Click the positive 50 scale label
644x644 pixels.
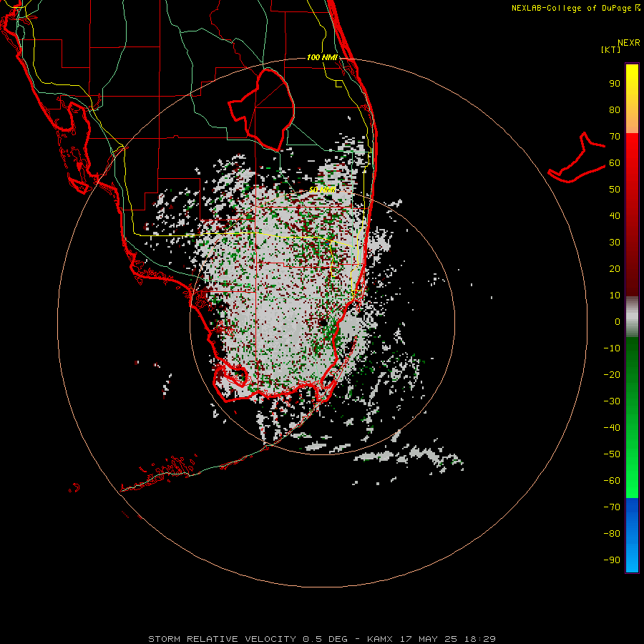[615, 190]
